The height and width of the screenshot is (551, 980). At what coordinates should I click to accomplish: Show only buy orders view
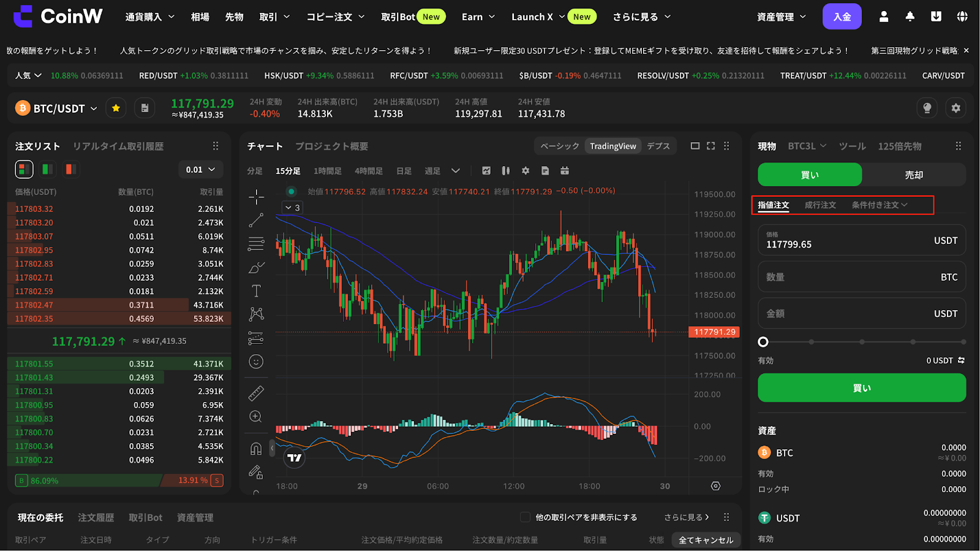pyautogui.click(x=47, y=169)
